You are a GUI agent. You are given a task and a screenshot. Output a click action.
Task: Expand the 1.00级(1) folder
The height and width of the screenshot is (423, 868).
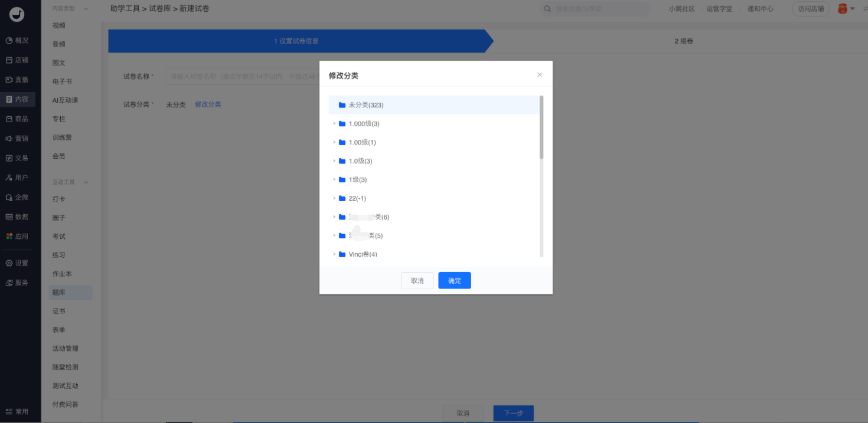point(334,142)
